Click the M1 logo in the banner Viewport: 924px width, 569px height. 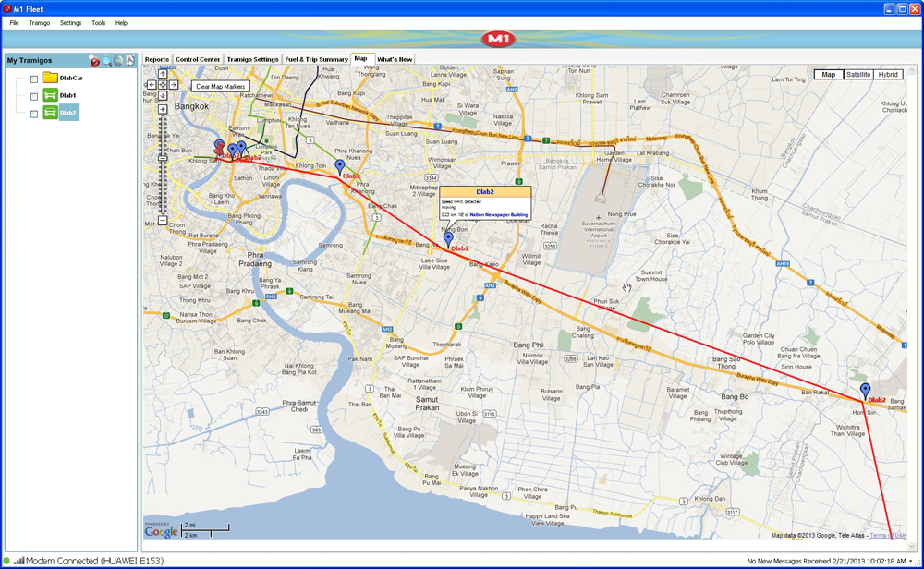(499, 39)
